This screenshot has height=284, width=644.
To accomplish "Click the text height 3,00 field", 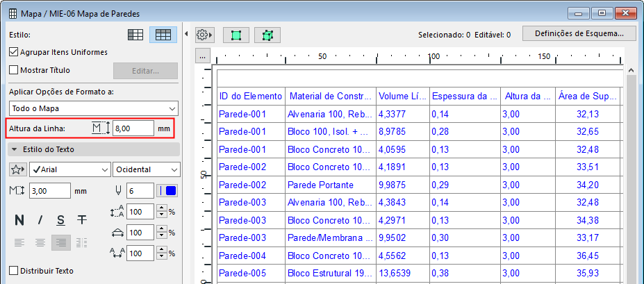I will pos(50,191).
